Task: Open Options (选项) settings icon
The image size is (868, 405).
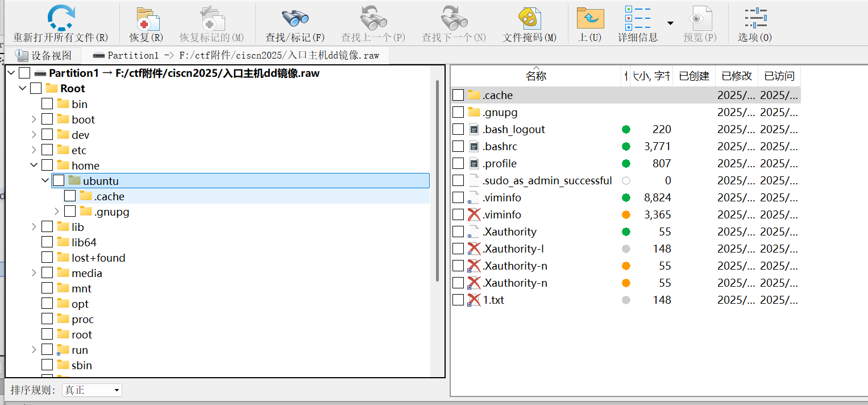Action: (x=755, y=18)
